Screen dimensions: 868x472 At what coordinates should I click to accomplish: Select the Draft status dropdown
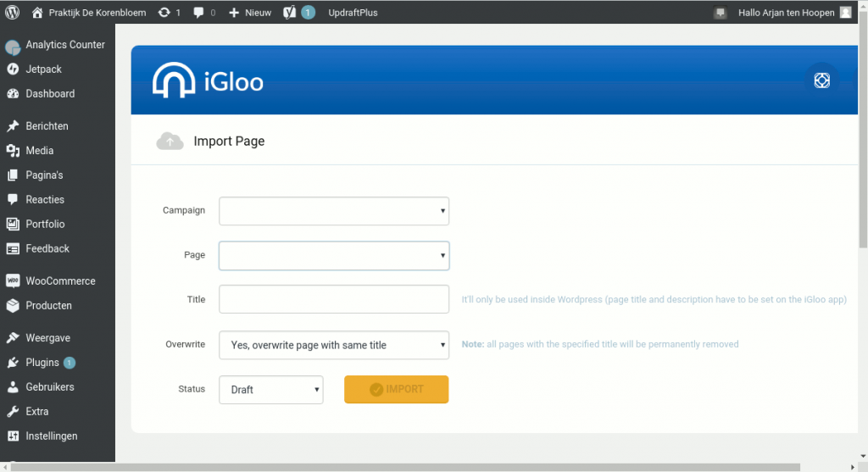click(x=270, y=390)
